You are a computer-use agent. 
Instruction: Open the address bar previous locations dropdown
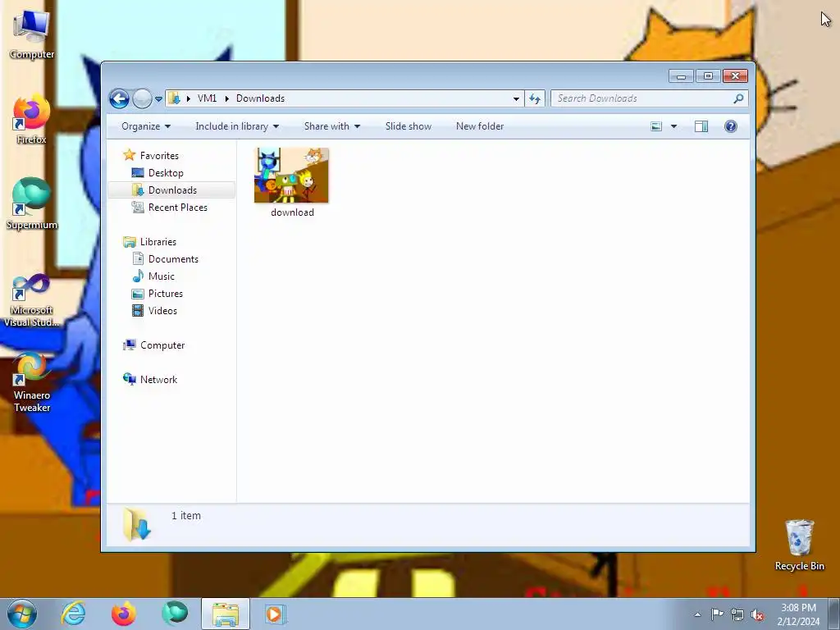516,98
